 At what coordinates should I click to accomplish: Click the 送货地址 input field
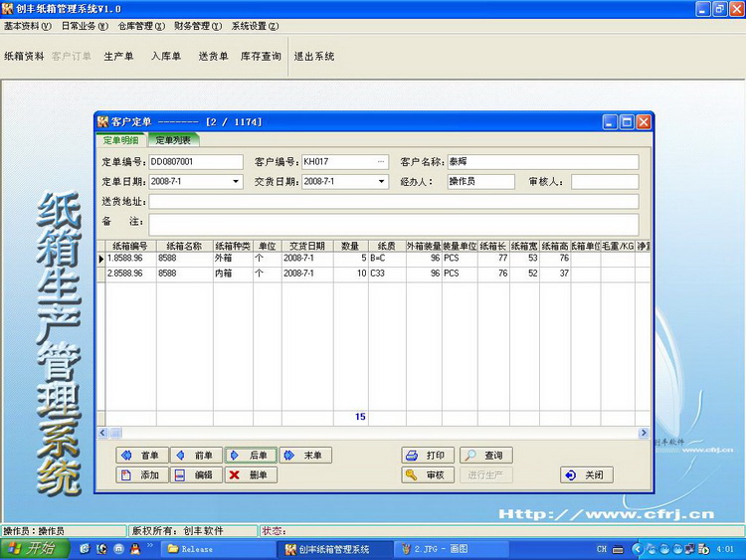coord(393,202)
